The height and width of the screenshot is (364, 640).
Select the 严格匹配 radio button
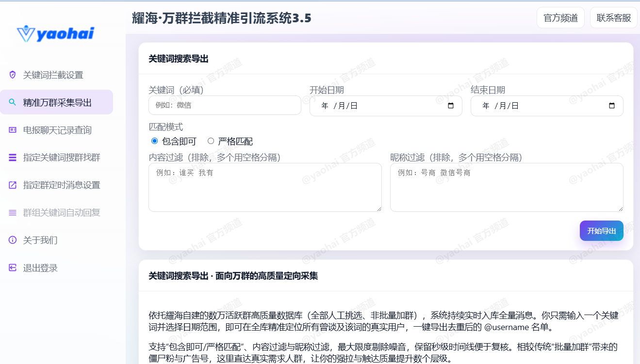(211, 141)
